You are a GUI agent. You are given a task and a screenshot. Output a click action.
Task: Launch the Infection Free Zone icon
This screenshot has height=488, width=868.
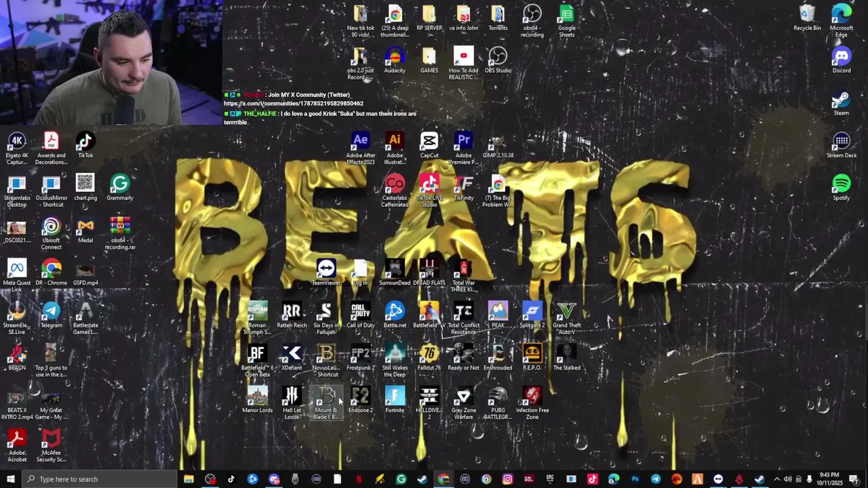[x=532, y=403]
